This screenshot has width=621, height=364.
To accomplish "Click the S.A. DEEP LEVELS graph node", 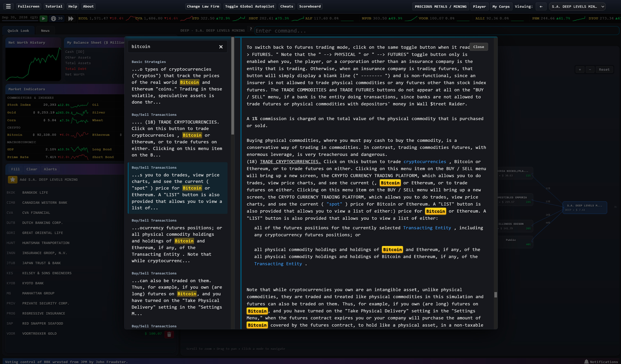I will 584,208.
